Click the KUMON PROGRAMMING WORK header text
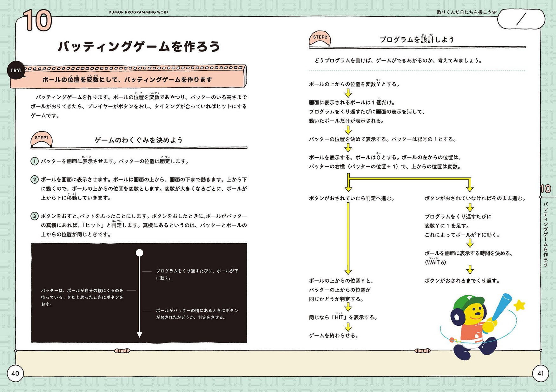556x392 pixels. [x=139, y=12]
